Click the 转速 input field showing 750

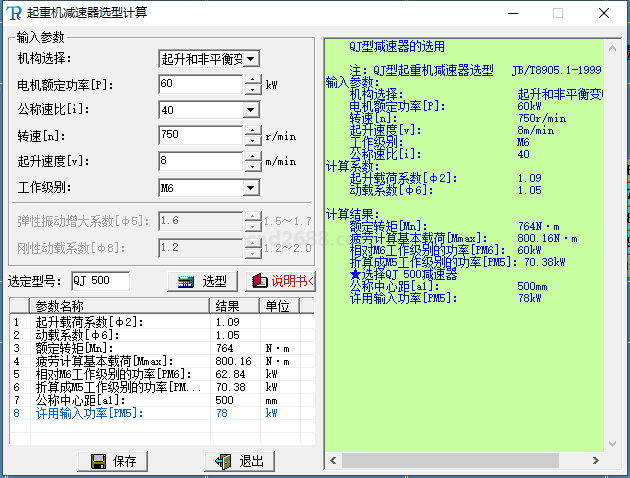[200, 135]
